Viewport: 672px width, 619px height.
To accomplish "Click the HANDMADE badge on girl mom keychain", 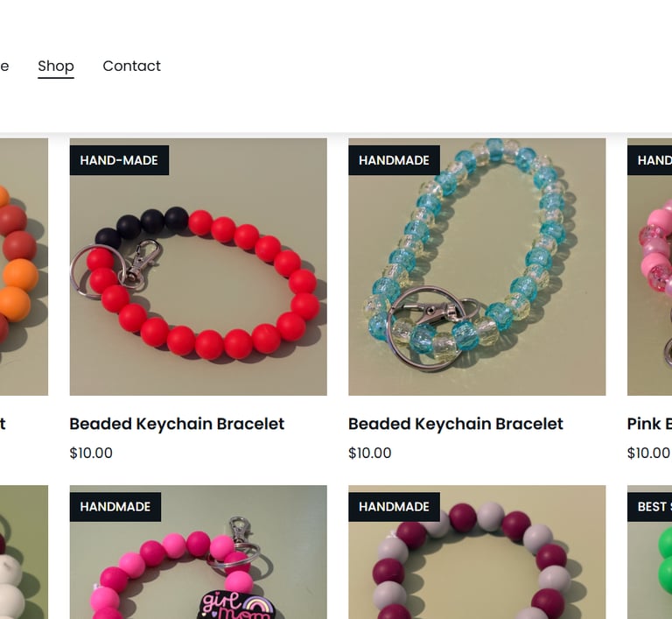I will [x=115, y=507].
